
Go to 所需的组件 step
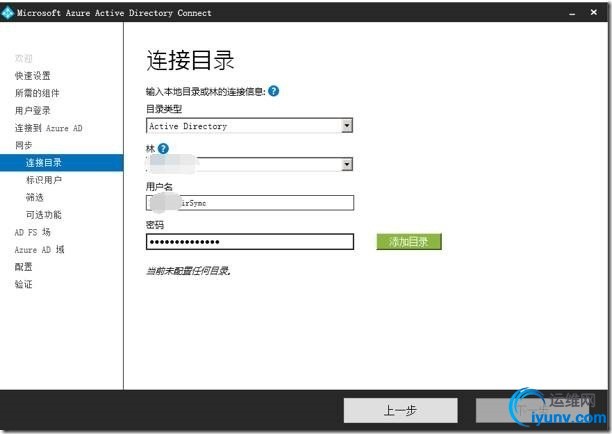pos(37,93)
